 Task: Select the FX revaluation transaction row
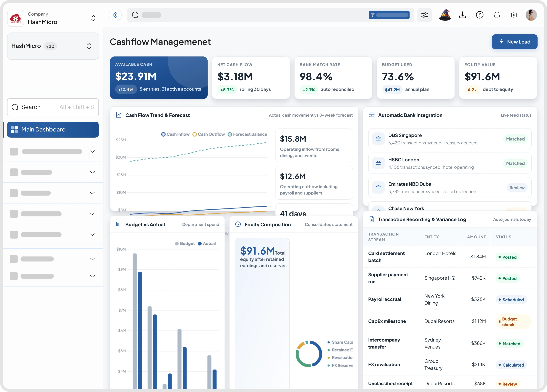pos(450,364)
